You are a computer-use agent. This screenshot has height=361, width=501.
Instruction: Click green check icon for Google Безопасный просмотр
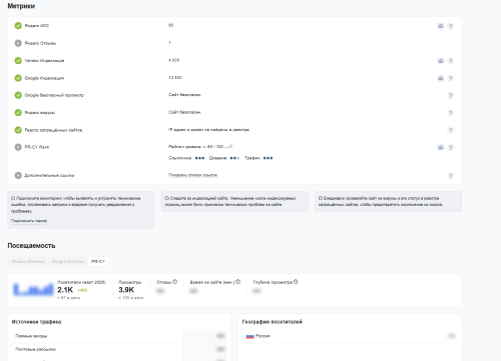[18, 95]
